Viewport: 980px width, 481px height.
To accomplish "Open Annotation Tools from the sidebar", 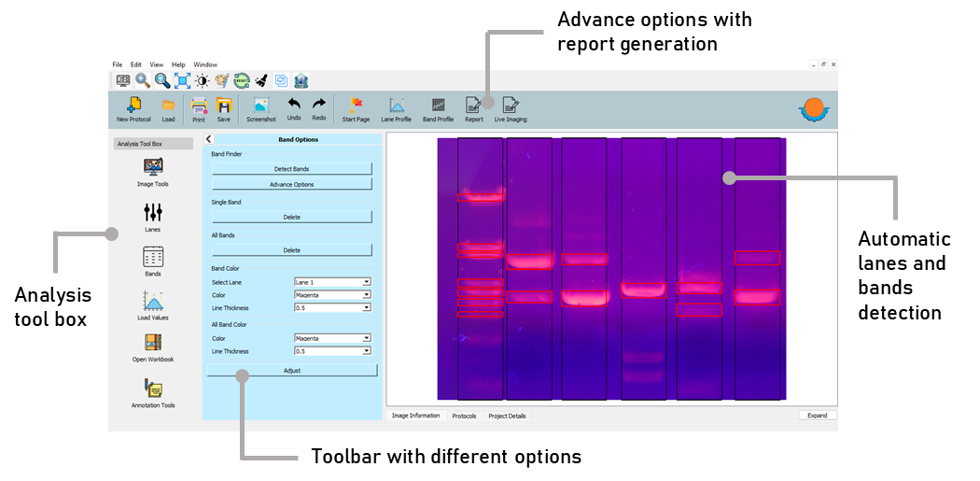I will [x=153, y=389].
